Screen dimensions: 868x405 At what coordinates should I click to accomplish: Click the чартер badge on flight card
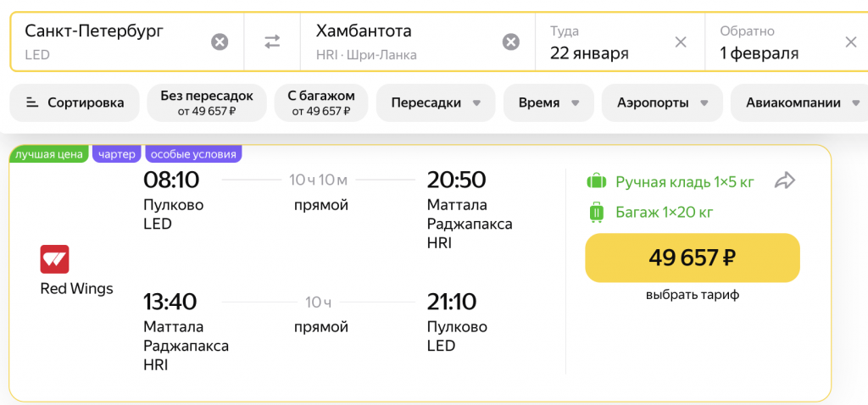pyautogui.click(x=116, y=154)
